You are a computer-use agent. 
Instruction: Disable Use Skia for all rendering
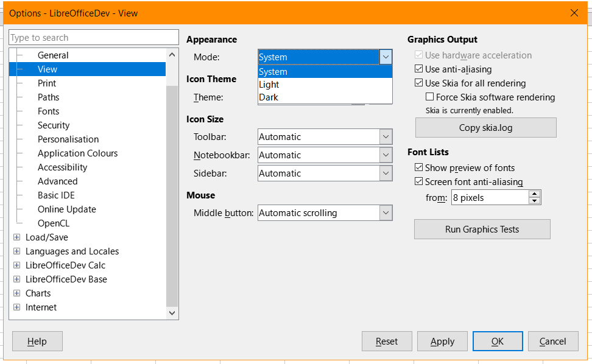[x=418, y=83]
